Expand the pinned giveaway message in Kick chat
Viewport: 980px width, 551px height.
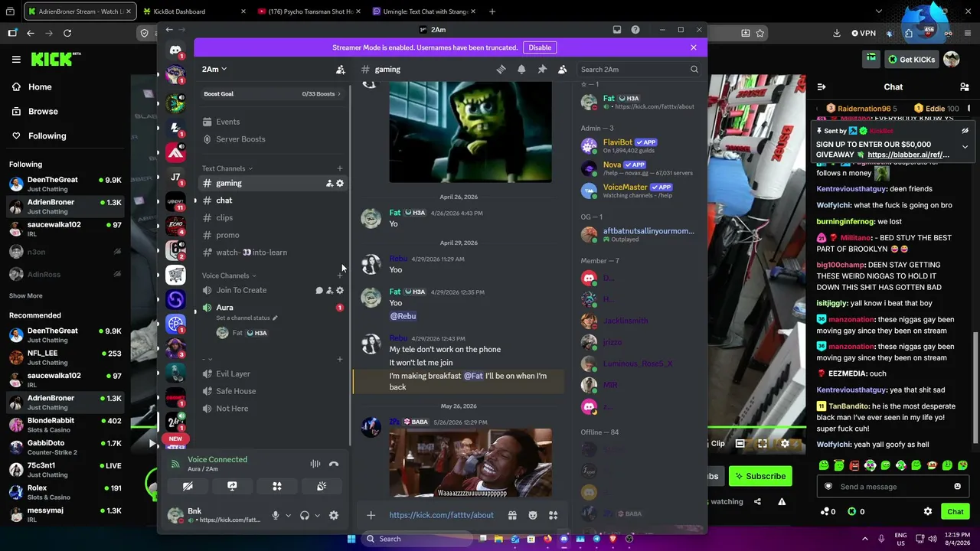(x=965, y=146)
